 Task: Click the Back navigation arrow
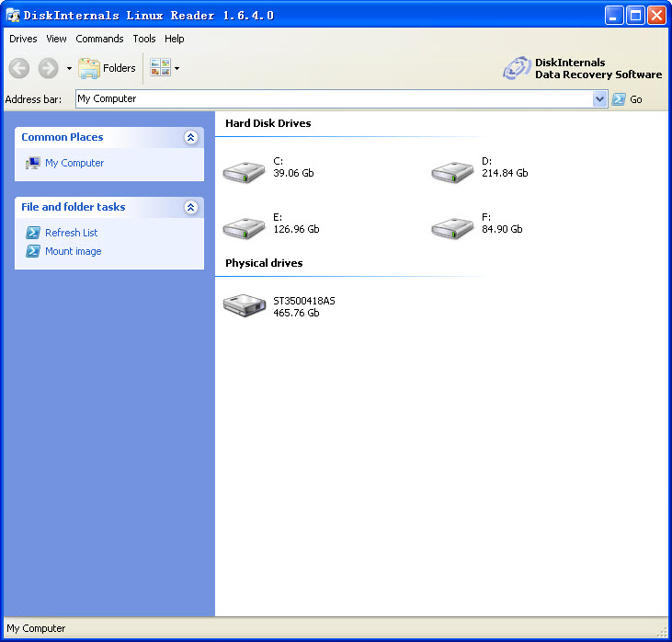coord(19,68)
